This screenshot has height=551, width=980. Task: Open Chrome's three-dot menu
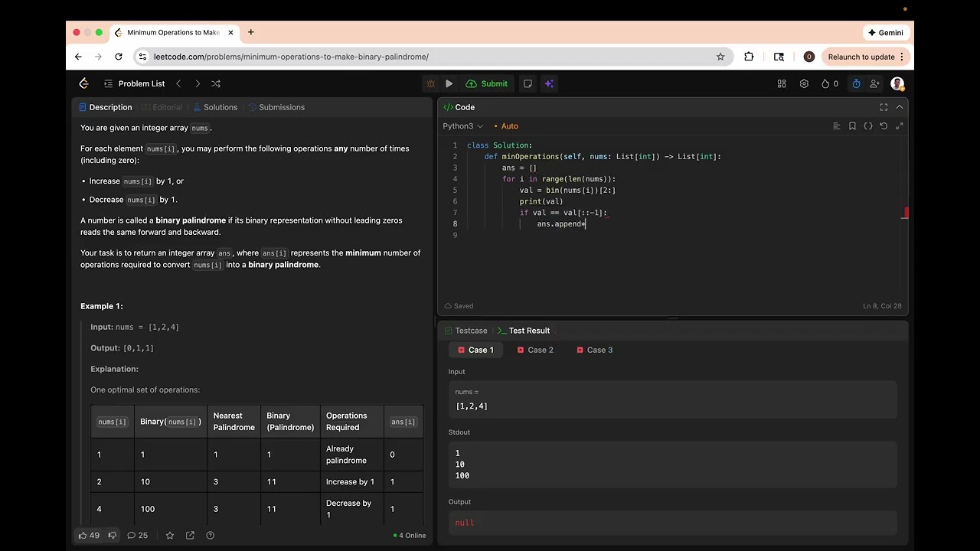902,57
